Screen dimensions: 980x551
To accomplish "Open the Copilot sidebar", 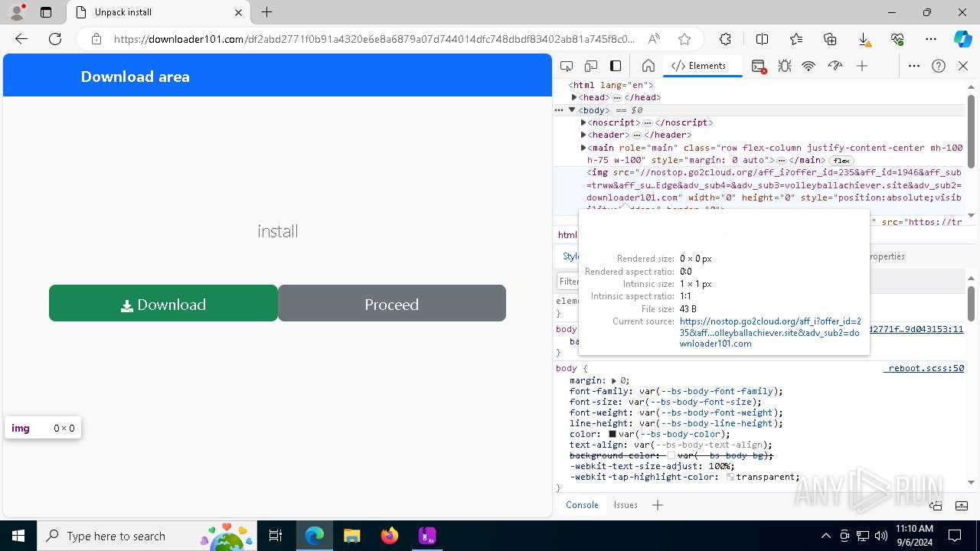I will (x=962, y=39).
